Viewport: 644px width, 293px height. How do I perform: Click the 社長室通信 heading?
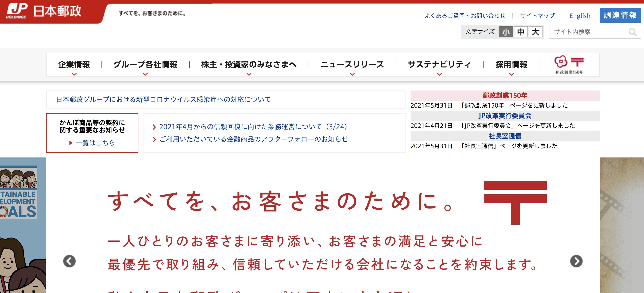(x=505, y=136)
